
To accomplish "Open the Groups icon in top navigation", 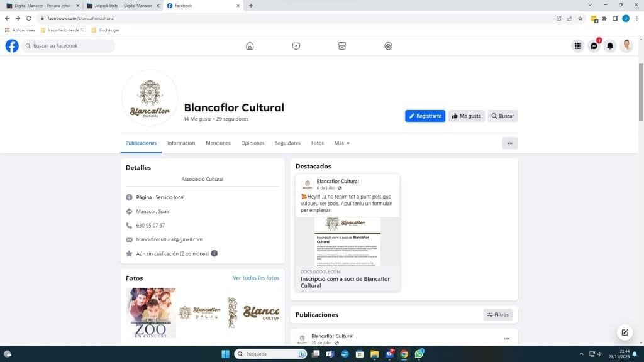I will click(388, 46).
